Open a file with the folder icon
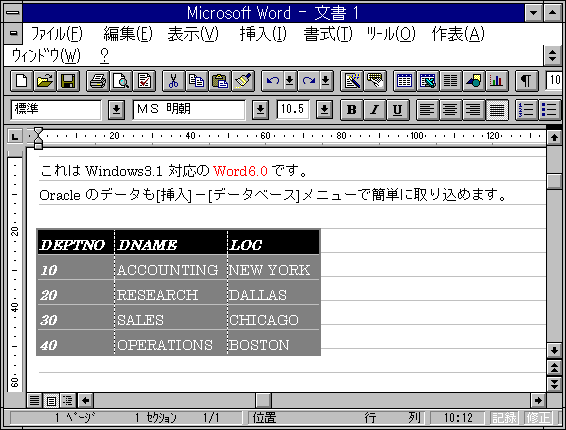Screen dimensions: 566x430 click(45, 81)
